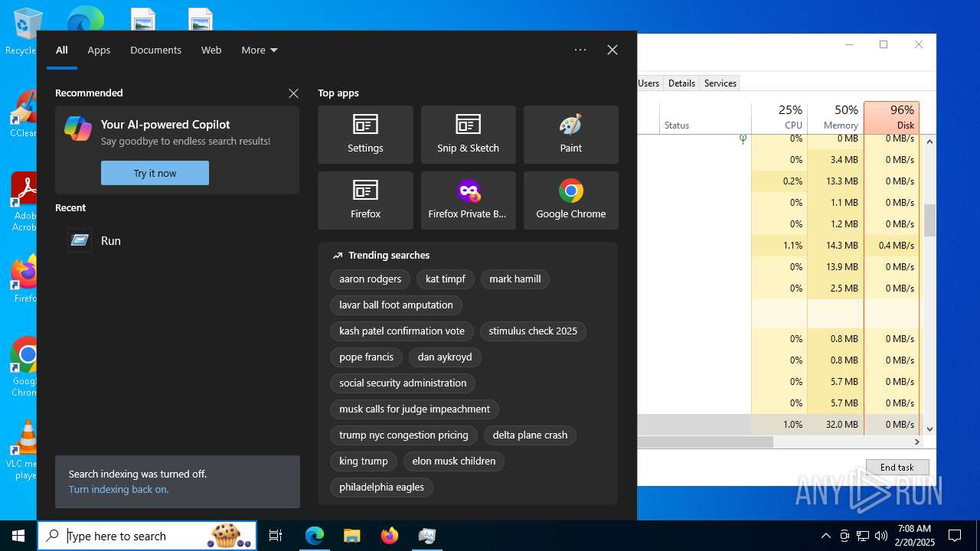Click Task Manager vertical scrollbar down arrow
980x551 pixels.
[929, 429]
